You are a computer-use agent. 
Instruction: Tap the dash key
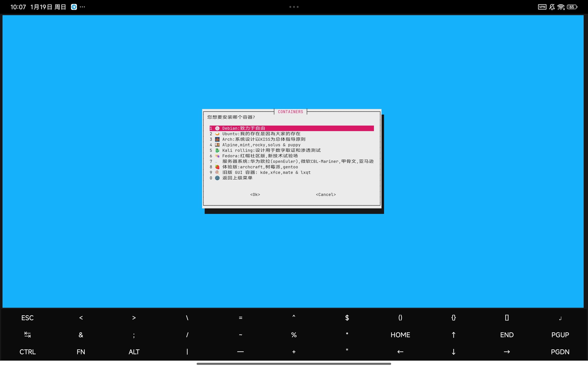[x=240, y=352]
